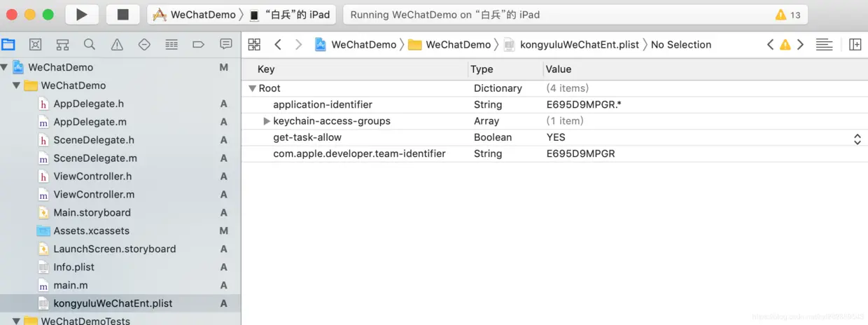Image resolution: width=868 pixels, height=325 pixels.
Task: Go back in editor history
Action: pyautogui.click(x=278, y=44)
